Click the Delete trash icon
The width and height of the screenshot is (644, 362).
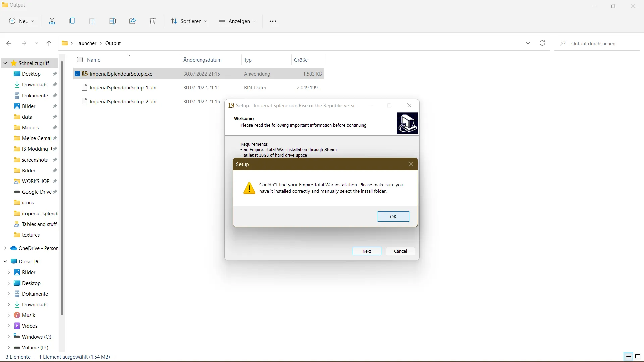pos(153,21)
